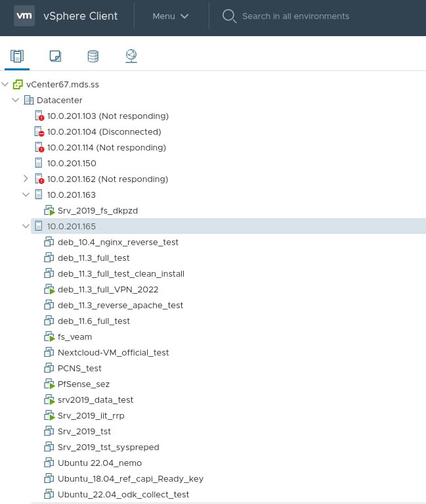Image resolution: width=426 pixels, height=504 pixels.
Task: Select VM deb_11.6_full_test
Action: tap(94, 321)
